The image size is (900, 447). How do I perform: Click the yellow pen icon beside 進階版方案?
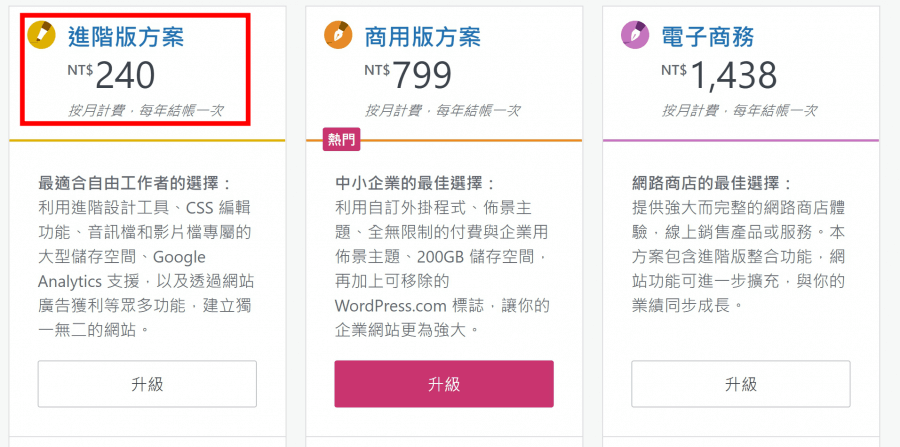click(x=41, y=34)
